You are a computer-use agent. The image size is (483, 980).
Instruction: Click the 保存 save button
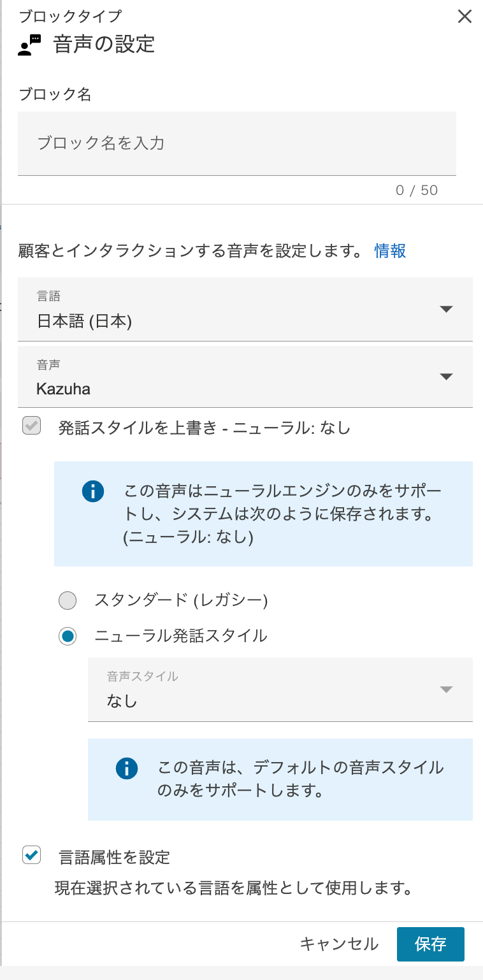click(430, 944)
